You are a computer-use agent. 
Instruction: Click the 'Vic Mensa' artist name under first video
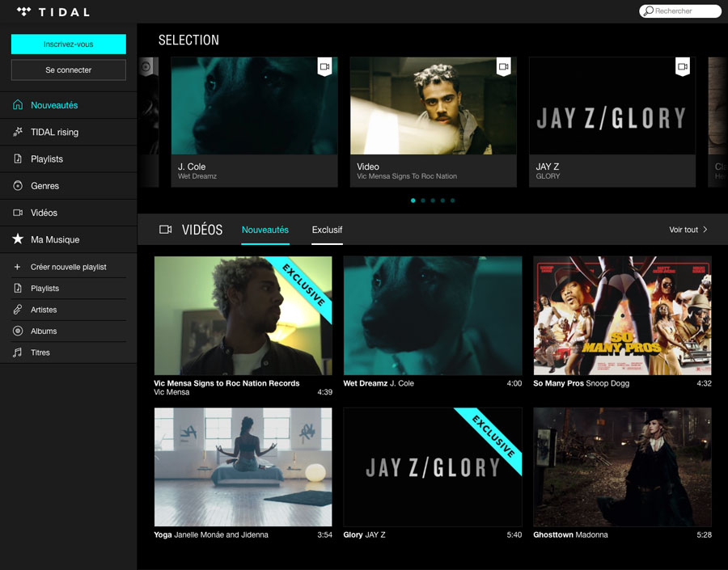tap(171, 392)
